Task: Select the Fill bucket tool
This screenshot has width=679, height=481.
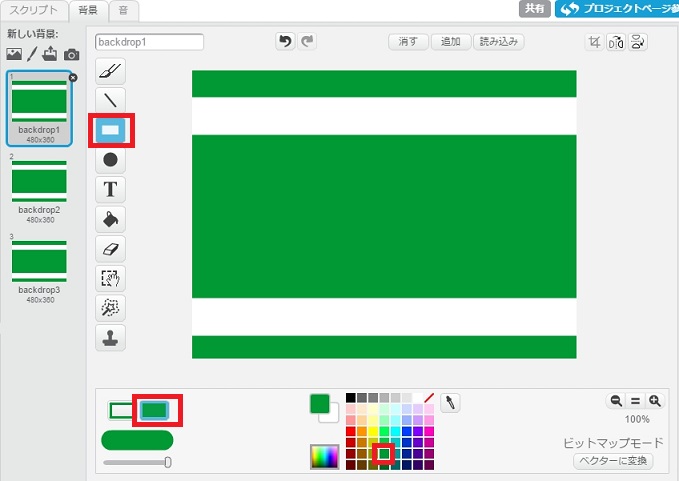Action: coord(110,219)
